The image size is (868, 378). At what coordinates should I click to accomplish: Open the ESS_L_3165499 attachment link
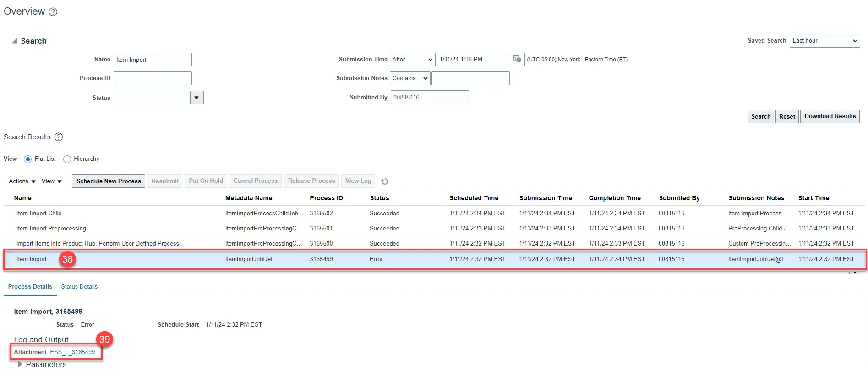(72, 352)
